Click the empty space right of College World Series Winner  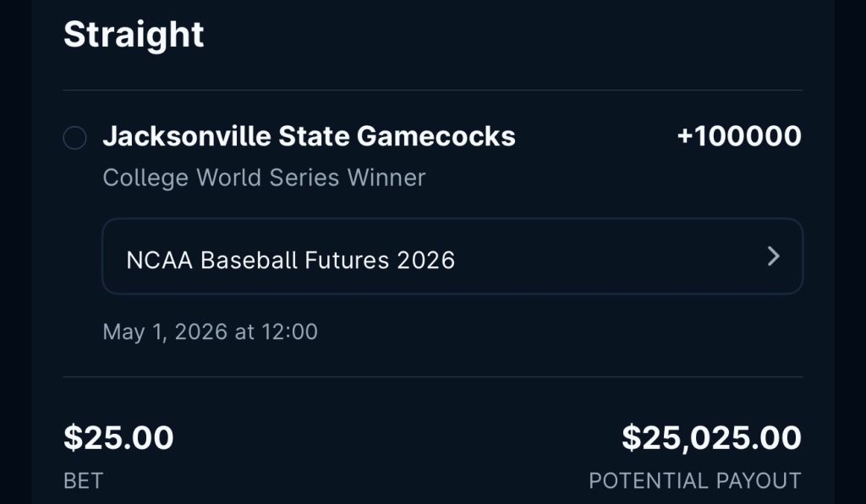tap(609, 178)
